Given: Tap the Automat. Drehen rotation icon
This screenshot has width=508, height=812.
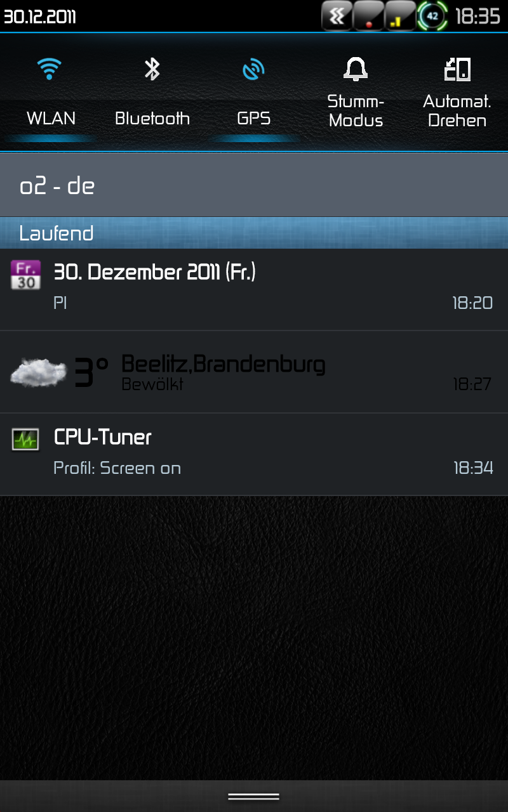Looking at the screenshot, I should tap(457, 69).
